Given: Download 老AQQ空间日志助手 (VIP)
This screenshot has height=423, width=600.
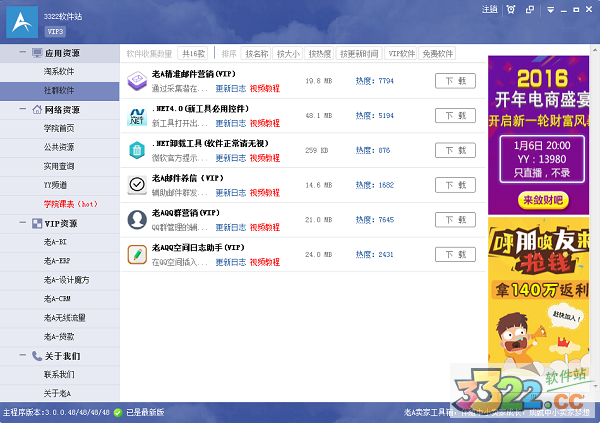Looking at the screenshot, I should click(x=455, y=255).
